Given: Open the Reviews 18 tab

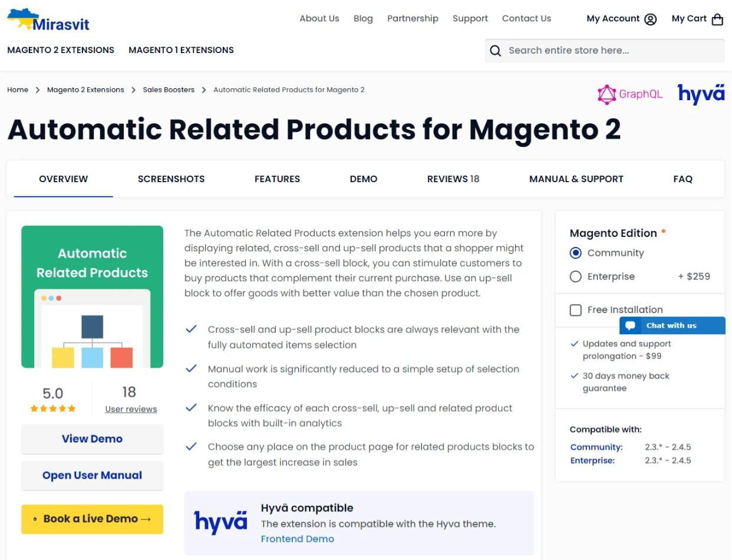Looking at the screenshot, I should [453, 179].
